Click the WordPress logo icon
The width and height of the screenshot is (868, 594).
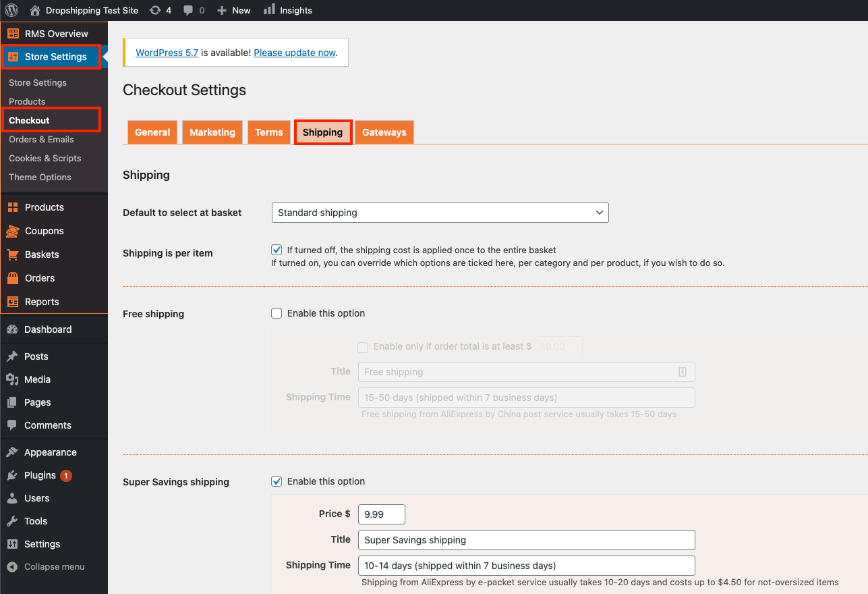click(x=11, y=10)
